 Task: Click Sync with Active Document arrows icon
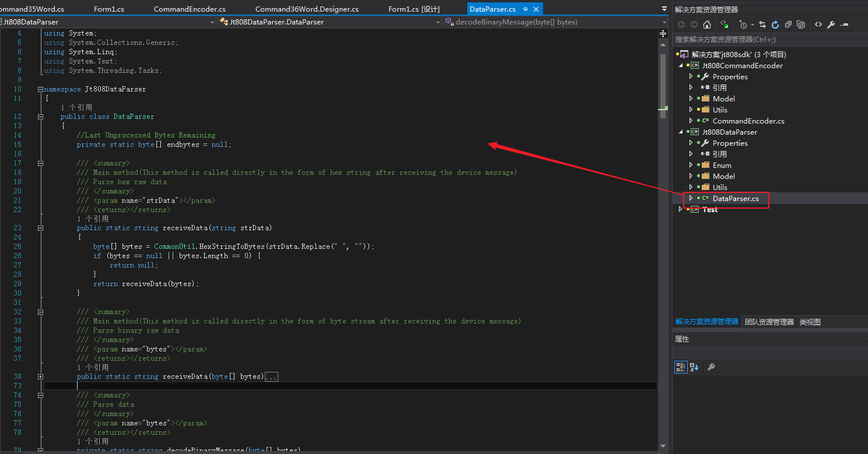pos(762,24)
